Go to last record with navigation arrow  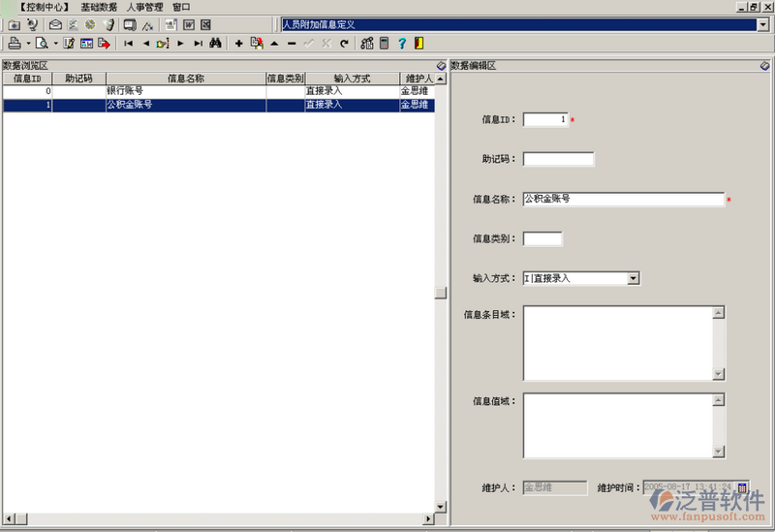pos(198,44)
